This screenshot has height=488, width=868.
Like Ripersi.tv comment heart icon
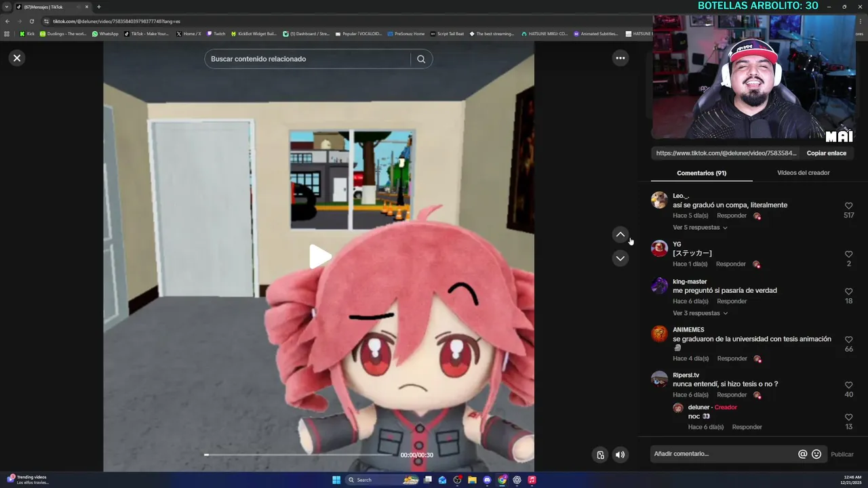pos(848,385)
